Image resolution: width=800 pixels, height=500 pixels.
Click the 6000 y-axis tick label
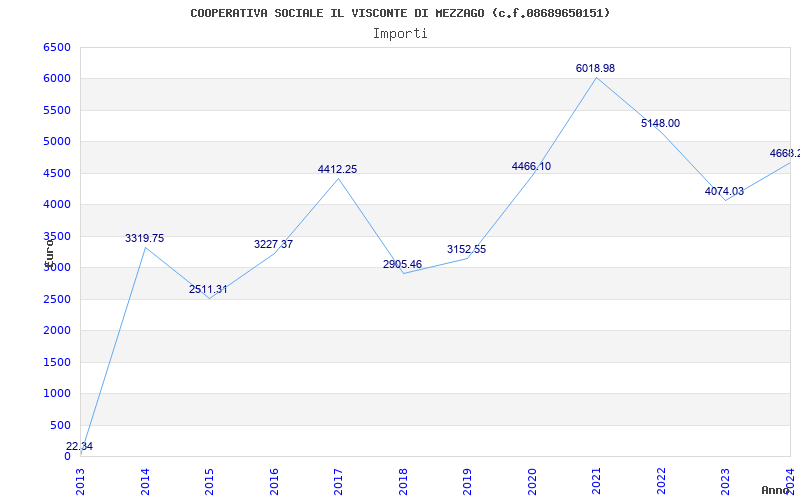(x=57, y=79)
